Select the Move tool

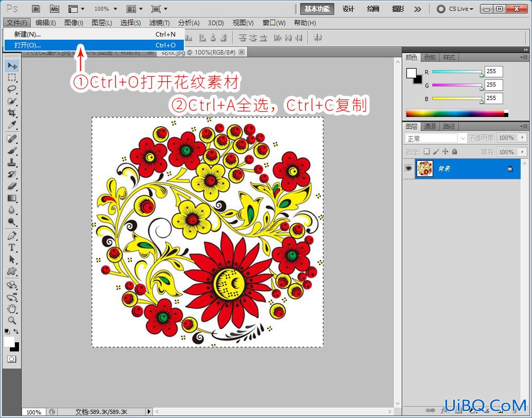pyautogui.click(x=12, y=65)
